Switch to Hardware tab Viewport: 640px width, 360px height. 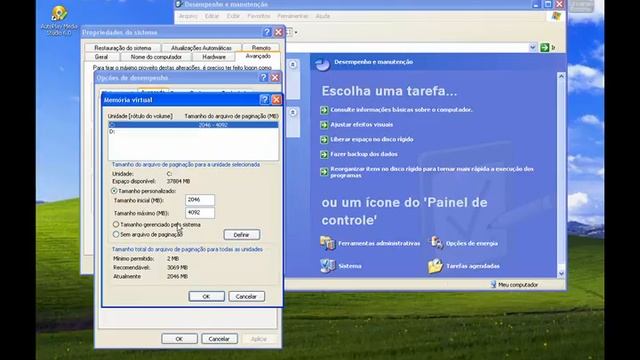click(214, 57)
